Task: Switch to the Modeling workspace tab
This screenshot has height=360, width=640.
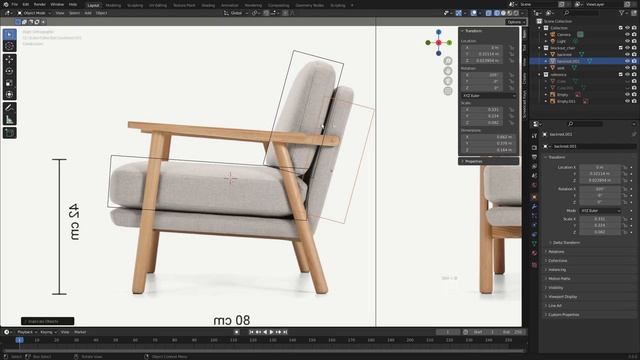Action: (x=113, y=5)
